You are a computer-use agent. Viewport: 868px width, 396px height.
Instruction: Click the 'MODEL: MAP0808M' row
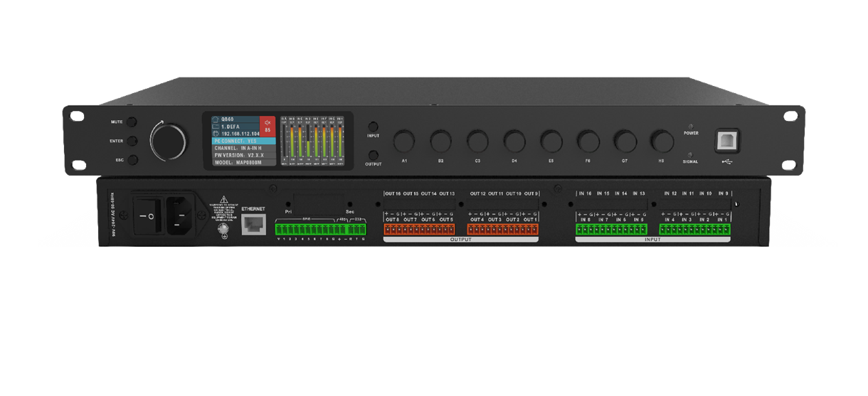click(243, 163)
